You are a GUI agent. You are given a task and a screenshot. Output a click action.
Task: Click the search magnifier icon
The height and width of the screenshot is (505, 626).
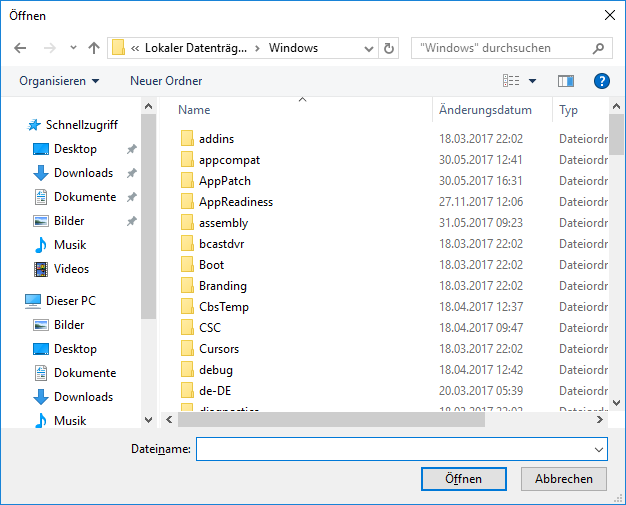(598, 48)
